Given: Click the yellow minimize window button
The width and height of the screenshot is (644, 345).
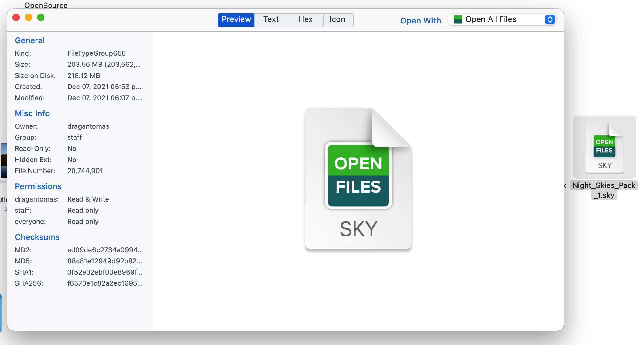Looking at the screenshot, I should click(x=28, y=18).
